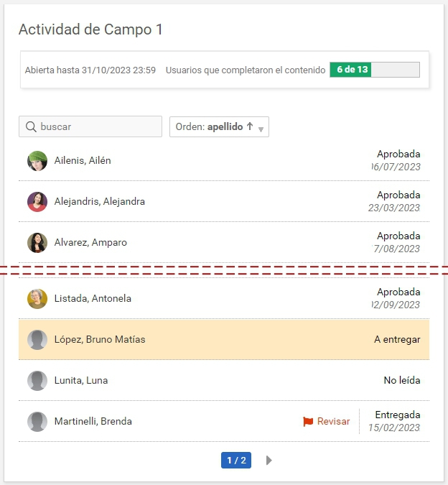Image resolution: width=448 pixels, height=485 pixels.
Task: Click Luna Lunita's placeholder avatar
Action: tap(37, 381)
